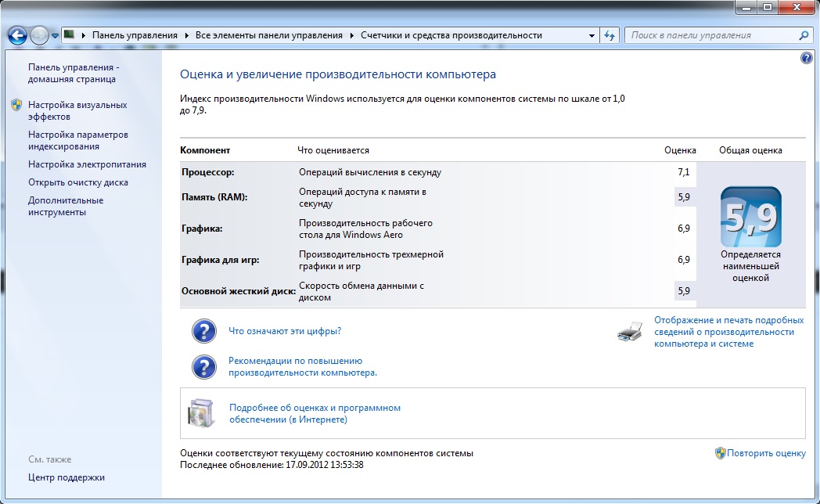The width and height of the screenshot is (820, 504).
Task: Go to "Центр поддержки" link
Action: pos(67,477)
